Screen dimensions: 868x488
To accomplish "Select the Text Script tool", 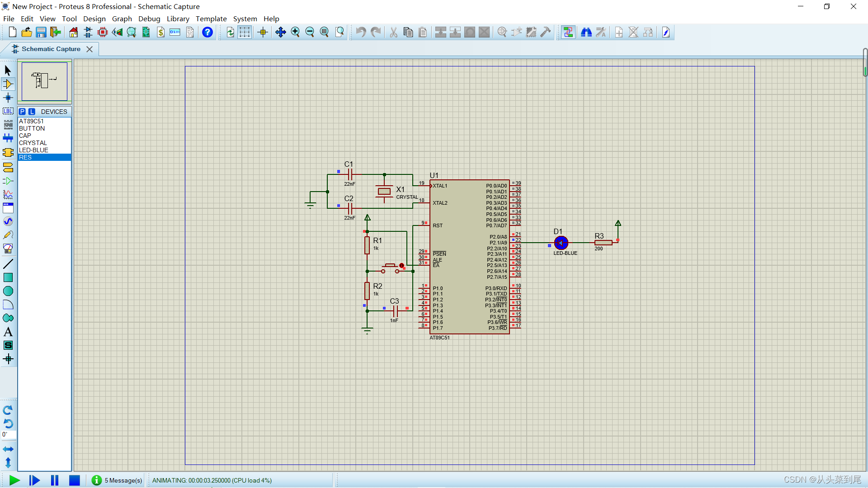I will pyautogui.click(x=8, y=125).
